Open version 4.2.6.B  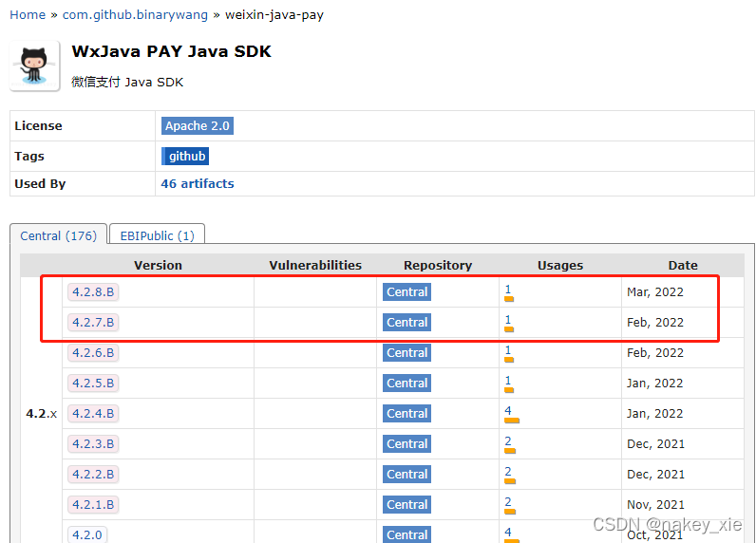93,353
